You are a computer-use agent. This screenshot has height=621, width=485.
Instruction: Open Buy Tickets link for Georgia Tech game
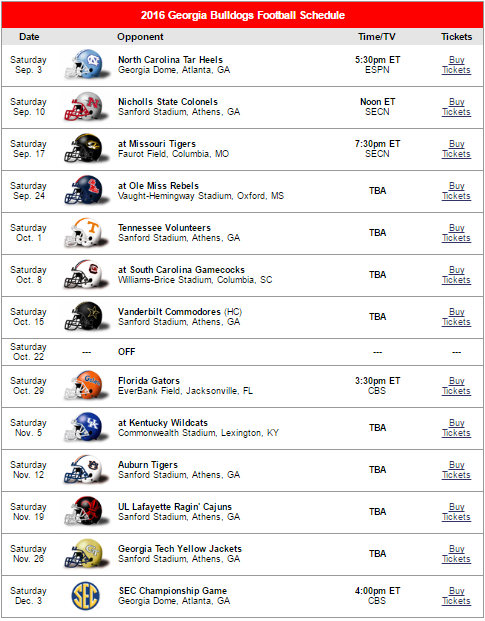point(456,554)
